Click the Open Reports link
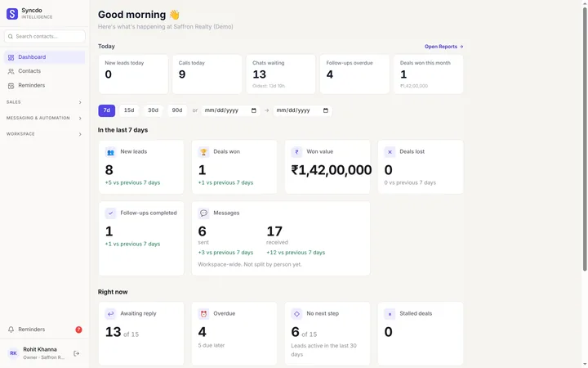The height and width of the screenshot is (368, 588). tap(444, 47)
